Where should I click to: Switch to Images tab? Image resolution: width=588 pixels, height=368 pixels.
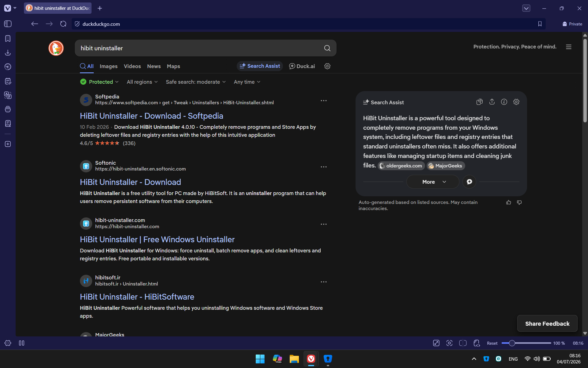108,66
